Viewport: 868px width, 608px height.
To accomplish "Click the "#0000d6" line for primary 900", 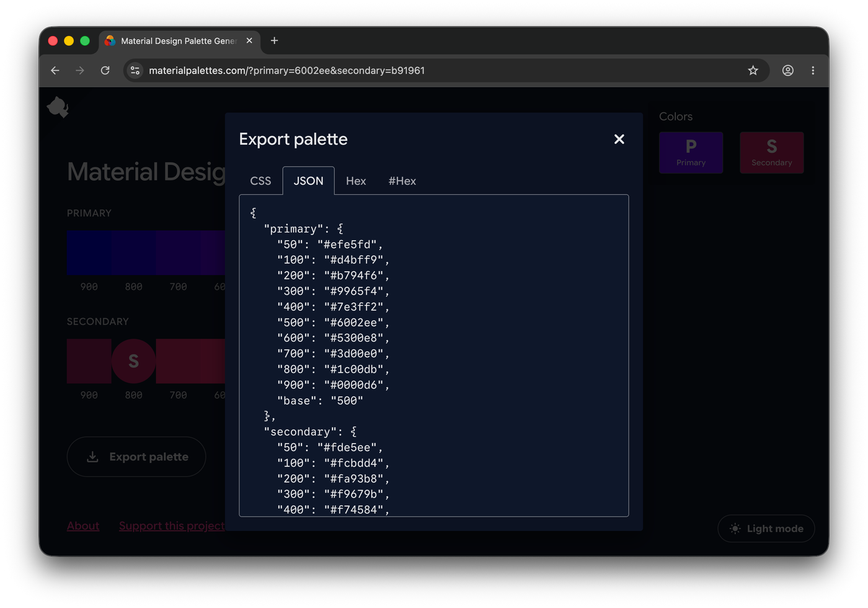I will pos(333,385).
